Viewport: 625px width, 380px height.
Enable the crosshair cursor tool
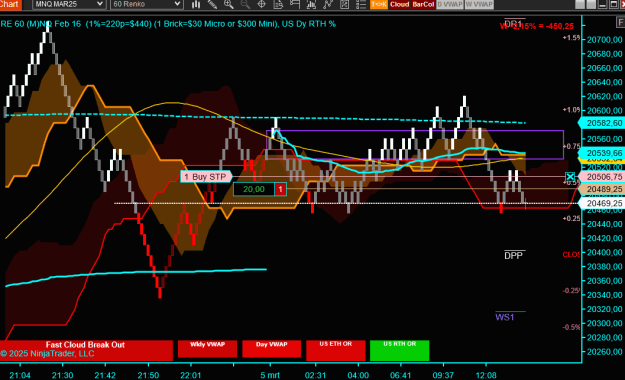(261, 4)
